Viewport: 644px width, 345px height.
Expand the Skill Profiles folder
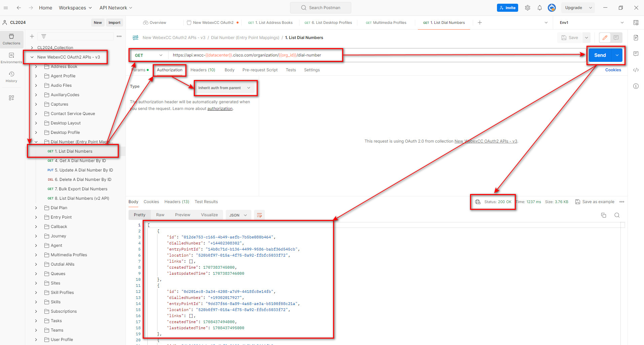[36, 293]
